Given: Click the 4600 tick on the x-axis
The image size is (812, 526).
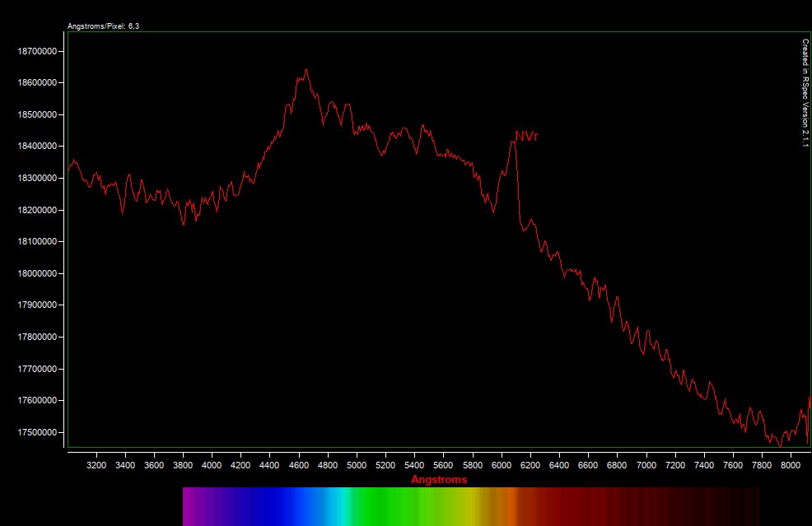Looking at the screenshot, I should point(299,465).
